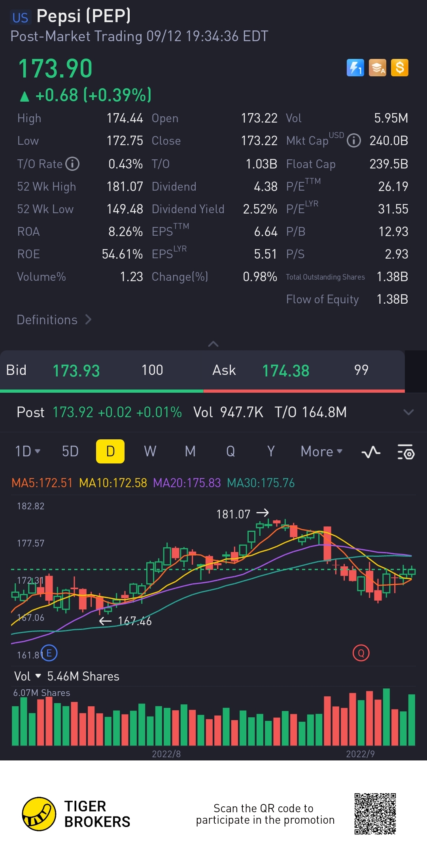Image resolution: width=427 pixels, height=868 pixels.
Task: Open the T/O Rate info icon
Action: 72,164
